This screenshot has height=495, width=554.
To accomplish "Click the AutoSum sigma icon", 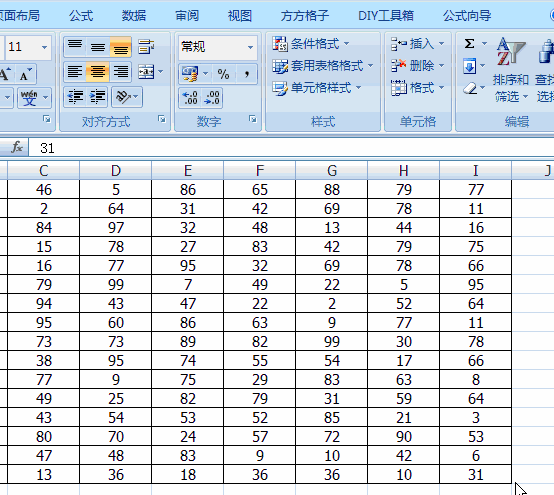I will click(469, 43).
